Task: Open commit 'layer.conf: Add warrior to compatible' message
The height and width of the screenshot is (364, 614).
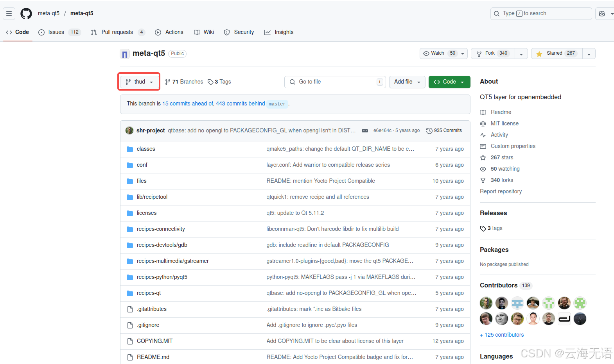Action: (x=328, y=165)
